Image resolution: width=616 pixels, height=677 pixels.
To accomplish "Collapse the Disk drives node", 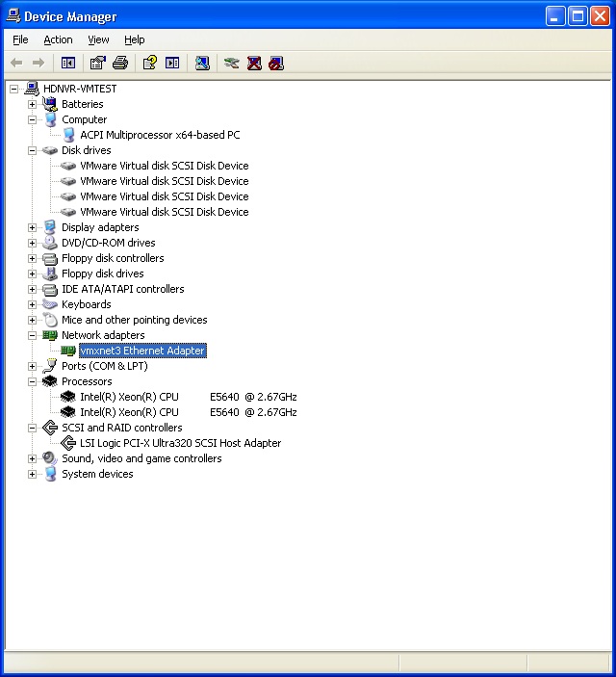I will [32, 150].
